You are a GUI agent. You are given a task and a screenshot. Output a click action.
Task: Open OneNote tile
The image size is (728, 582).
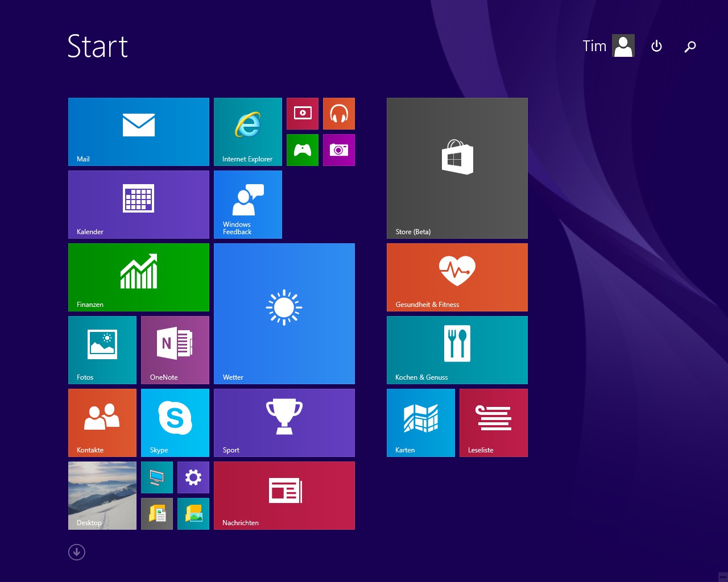(x=175, y=350)
